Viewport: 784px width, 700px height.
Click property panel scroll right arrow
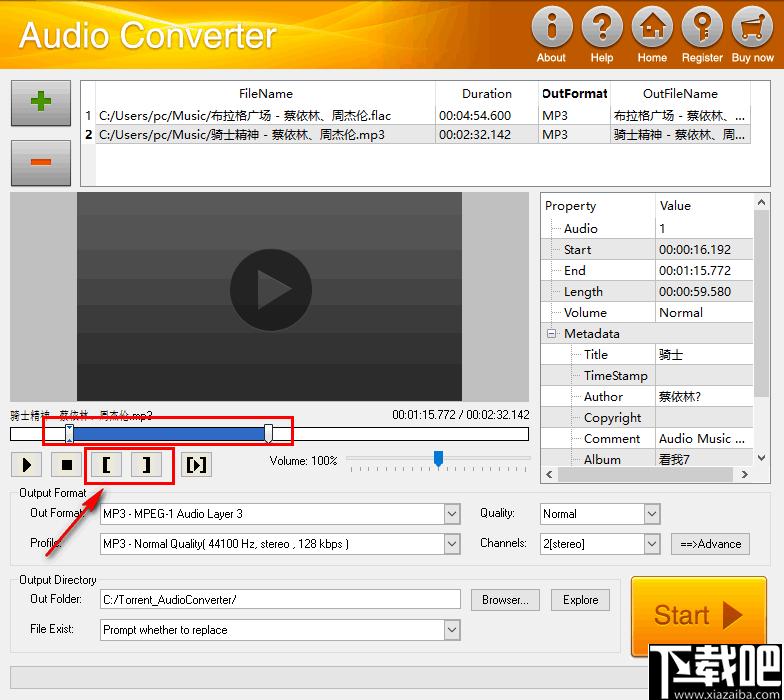(745, 474)
